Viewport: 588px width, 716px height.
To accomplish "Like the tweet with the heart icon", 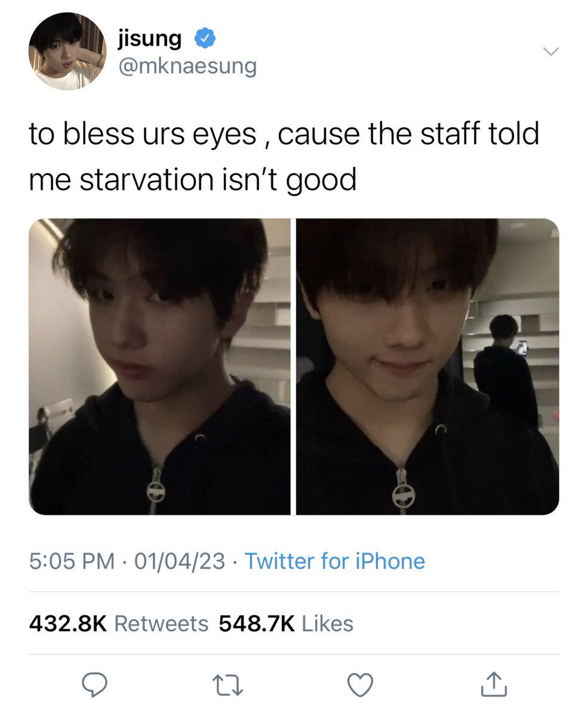I will [x=360, y=685].
